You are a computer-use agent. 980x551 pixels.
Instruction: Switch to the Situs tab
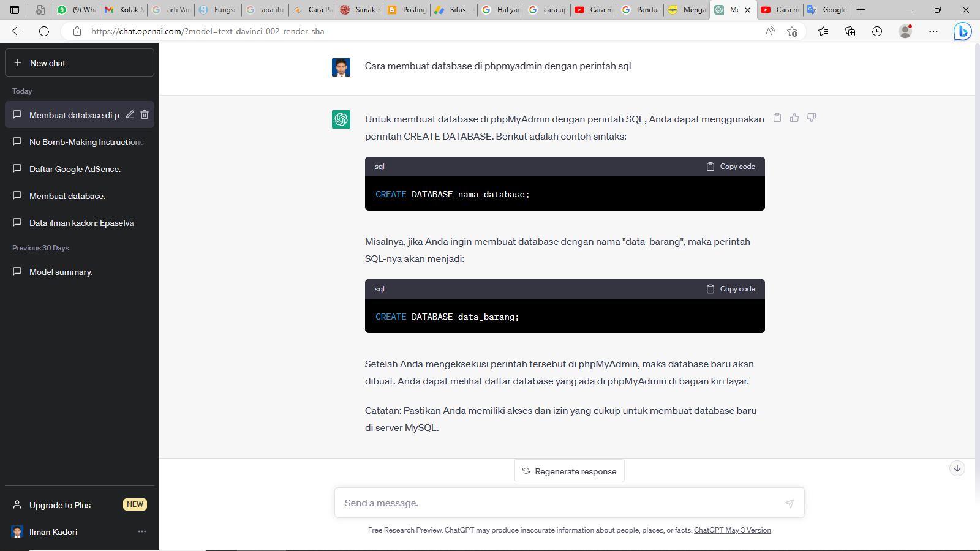(454, 10)
